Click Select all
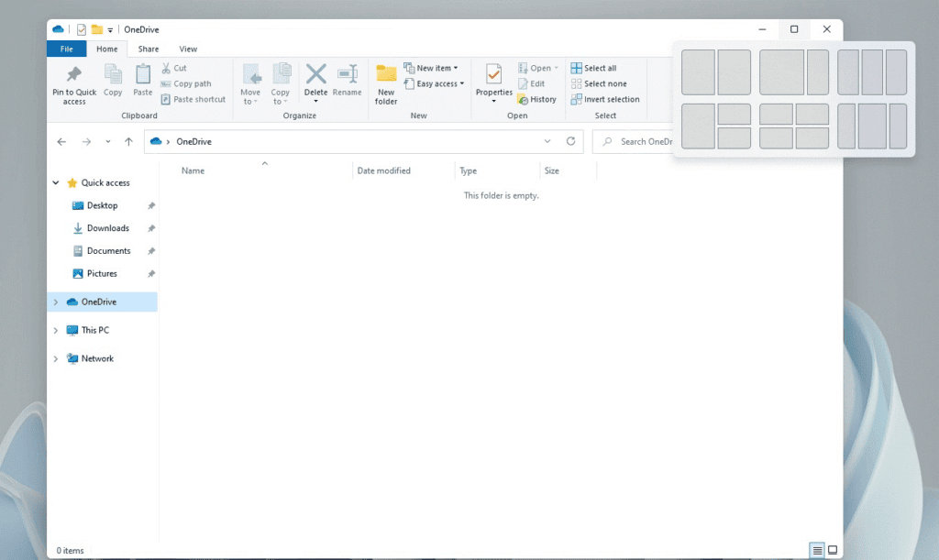This screenshot has width=939, height=560. coord(593,68)
